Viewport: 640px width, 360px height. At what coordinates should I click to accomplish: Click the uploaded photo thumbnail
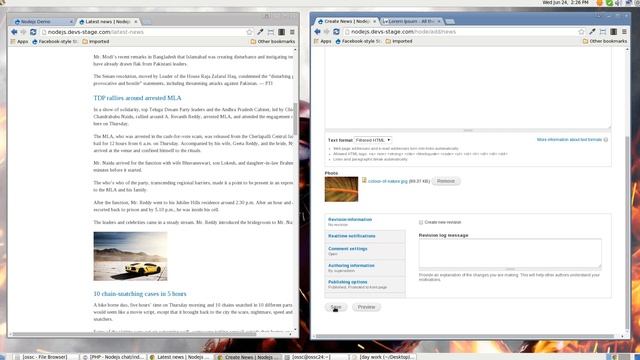coord(341,189)
